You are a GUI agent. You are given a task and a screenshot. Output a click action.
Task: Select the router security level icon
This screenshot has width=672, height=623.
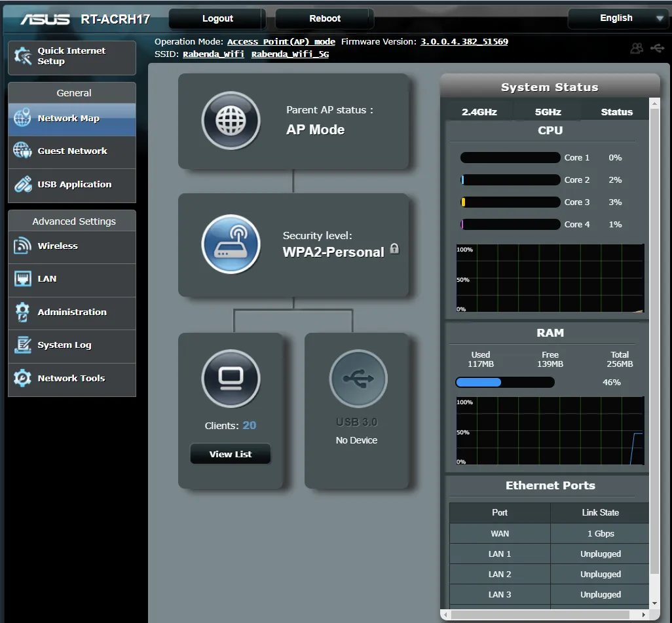point(231,244)
